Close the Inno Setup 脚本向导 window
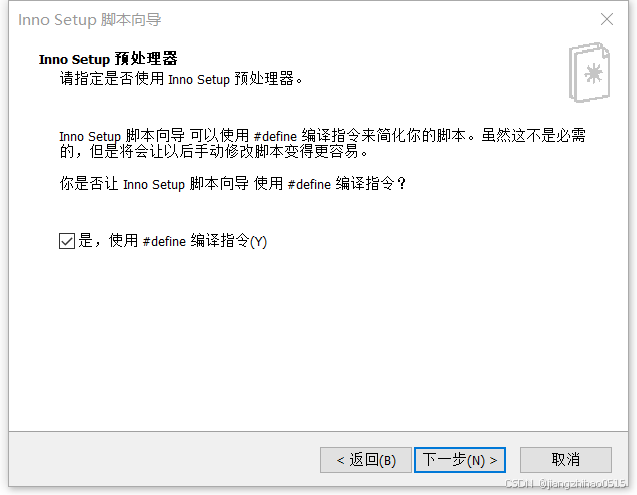The width and height of the screenshot is (637, 495). click(x=607, y=19)
